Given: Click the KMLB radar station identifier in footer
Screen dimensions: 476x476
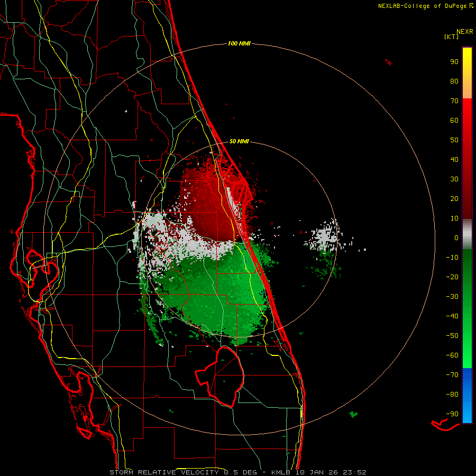Looking at the screenshot, I should coord(280,472).
